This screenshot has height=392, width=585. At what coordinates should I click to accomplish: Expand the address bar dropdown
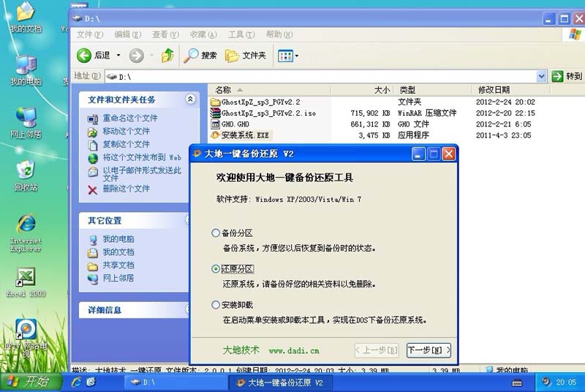coord(541,77)
